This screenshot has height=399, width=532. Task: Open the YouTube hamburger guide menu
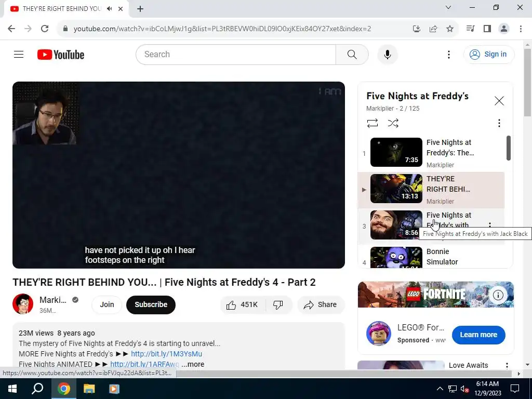(x=19, y=54)
